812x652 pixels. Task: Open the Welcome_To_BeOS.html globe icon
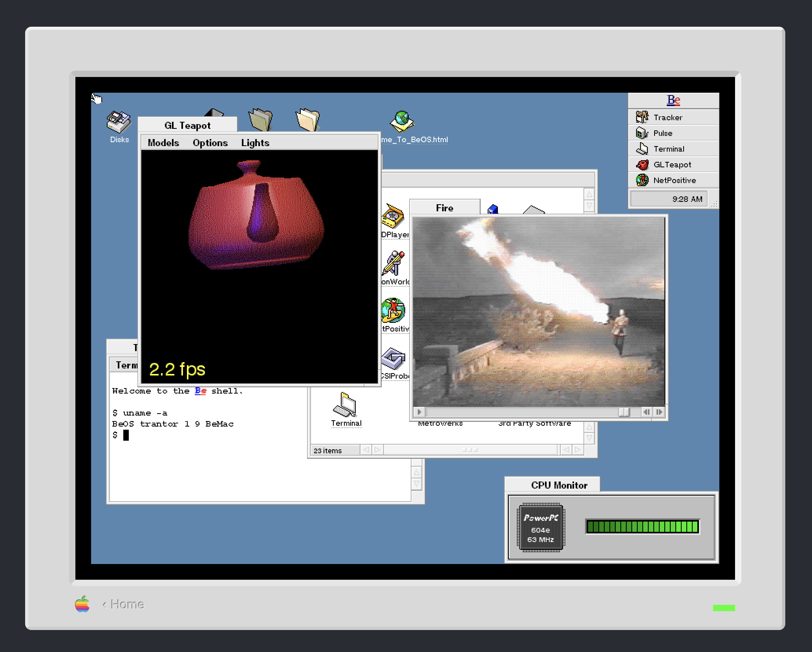tap(402, 121)
